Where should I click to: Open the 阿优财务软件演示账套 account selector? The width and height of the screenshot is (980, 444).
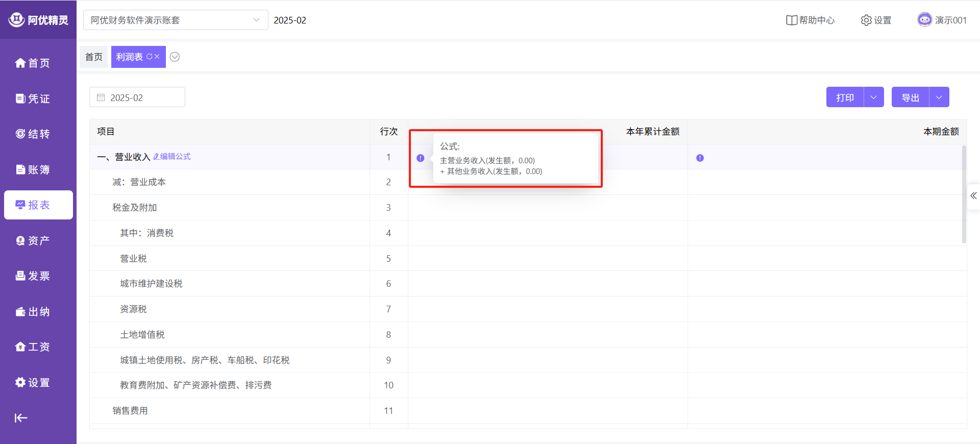[x=175, y=20]
